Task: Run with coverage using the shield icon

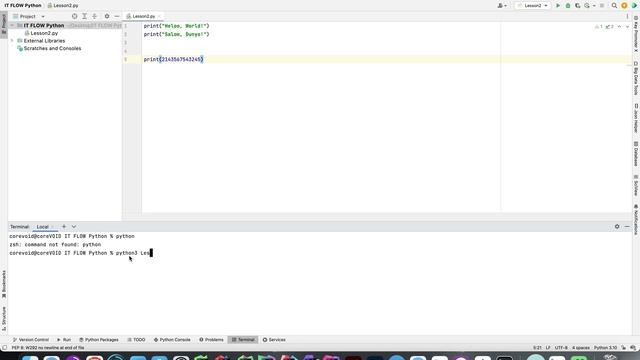Action: [577, 6]
